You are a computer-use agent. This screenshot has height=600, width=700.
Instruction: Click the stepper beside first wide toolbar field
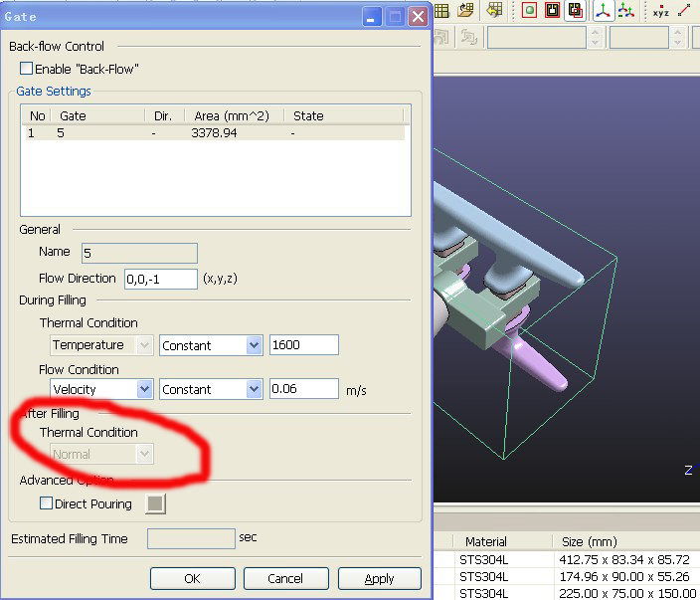tap(595, 37)
